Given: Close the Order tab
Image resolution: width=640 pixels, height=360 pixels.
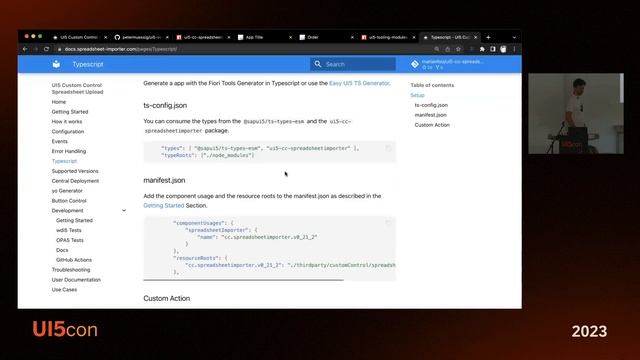Looking at the screenshot, I should point(352,37).
